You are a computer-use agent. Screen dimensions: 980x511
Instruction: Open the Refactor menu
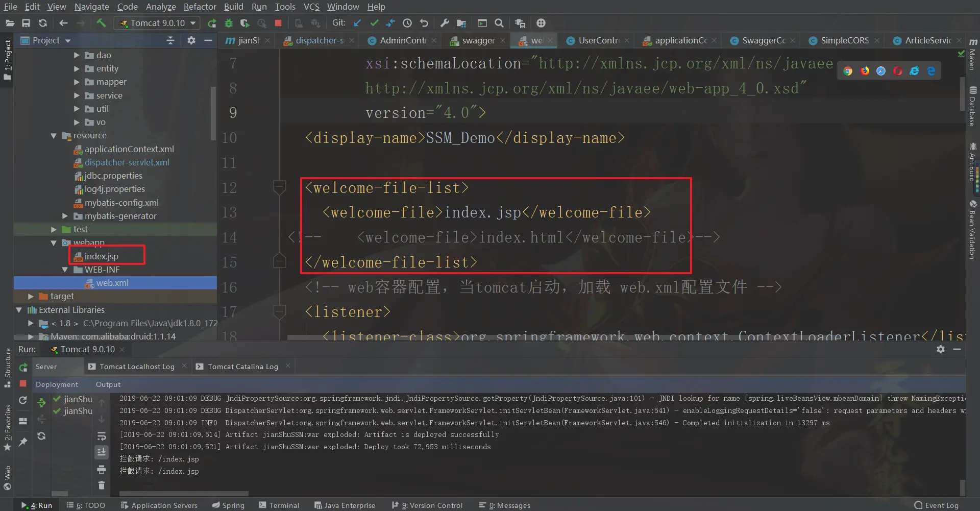click(200, 7)
